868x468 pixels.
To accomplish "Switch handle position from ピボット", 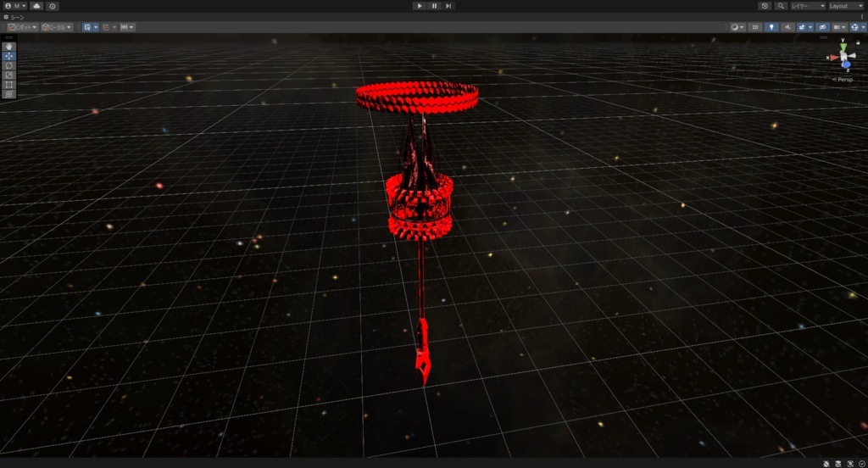I will point(22,27).
